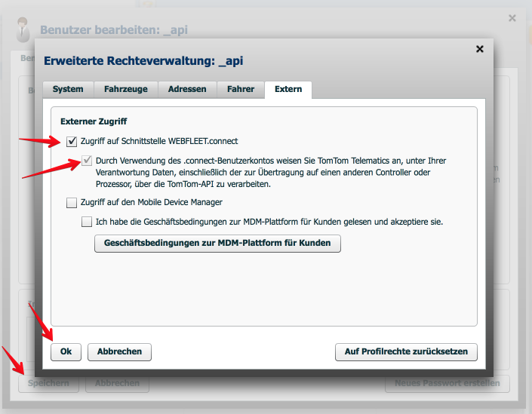Viewport: 532px width, 414px height.
Task: Click the user avatar icon beside Benutzer bearbeiten
Action: 25,29
